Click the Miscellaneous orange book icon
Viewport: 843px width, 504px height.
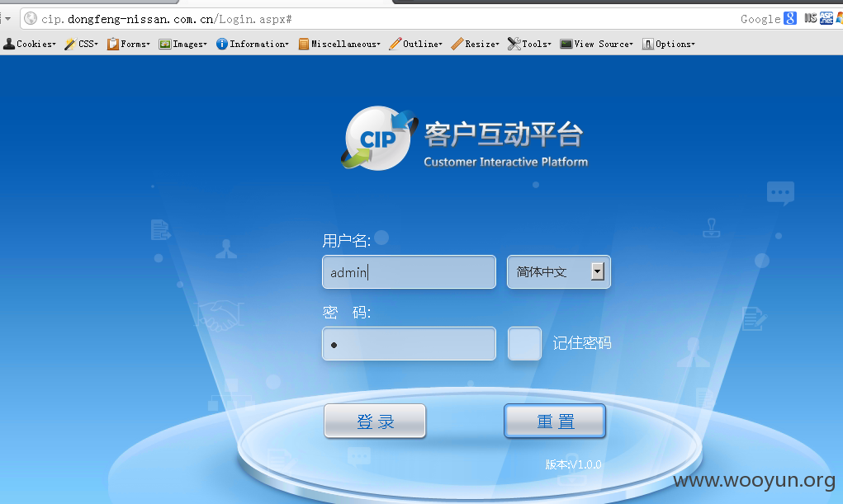click(x=304, y=44)
